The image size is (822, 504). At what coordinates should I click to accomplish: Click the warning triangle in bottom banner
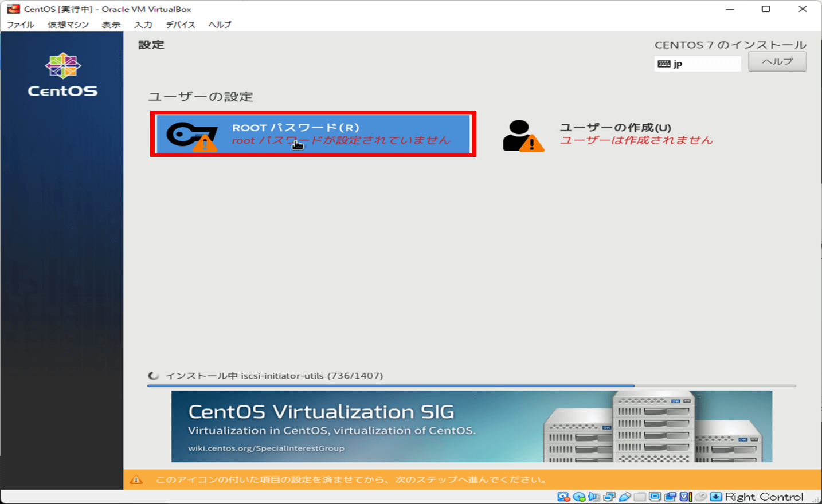[x=136, y=479]
